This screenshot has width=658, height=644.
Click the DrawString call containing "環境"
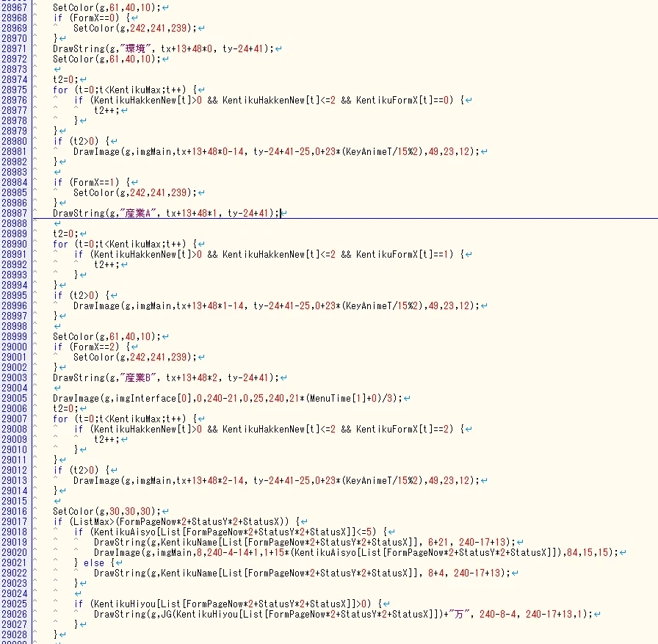(x=163, y=48)
